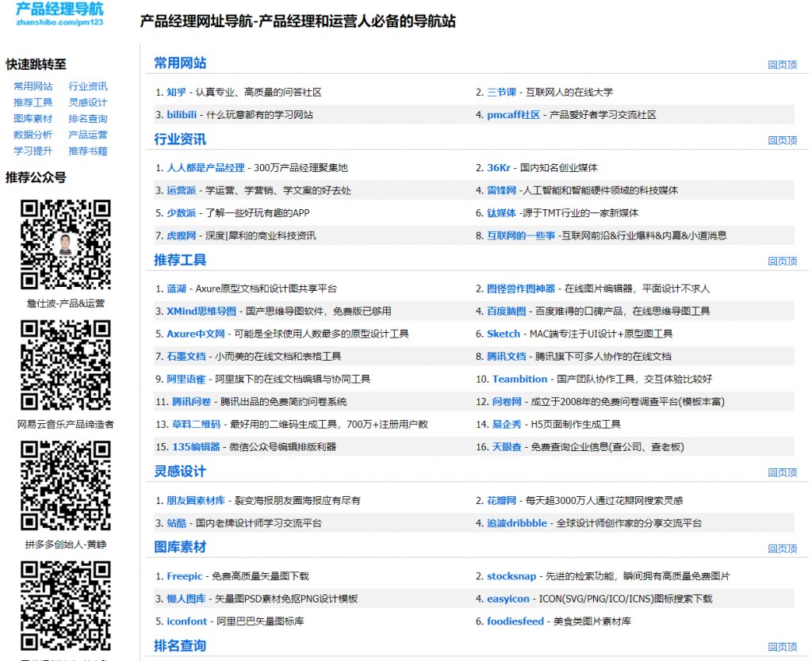Viewport: 812px width, 661px height.
Task: Click the 网易云音乐产品缔造者 QR code
Action: tap(66, 365)
